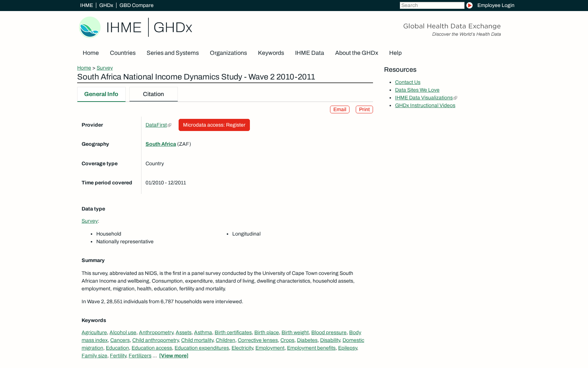Open the IHME Data menu
This screenshot has width=588, height=368.
[x=309, y=53]
